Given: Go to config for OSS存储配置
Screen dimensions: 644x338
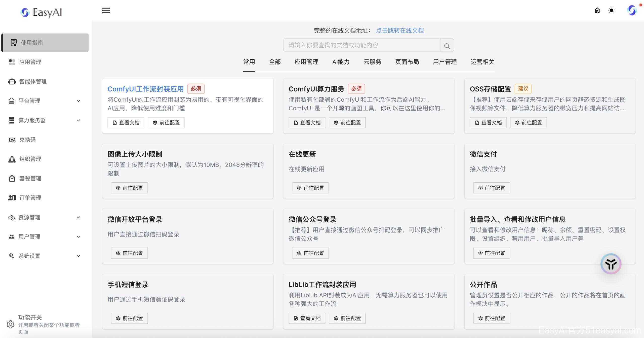Looking at the screenshot, I should (528, 123).
